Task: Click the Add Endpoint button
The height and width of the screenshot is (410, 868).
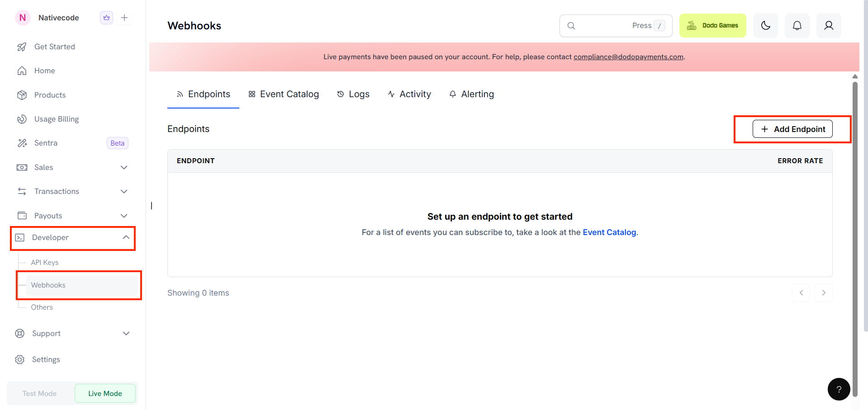Action: click(x=792, y=129)
